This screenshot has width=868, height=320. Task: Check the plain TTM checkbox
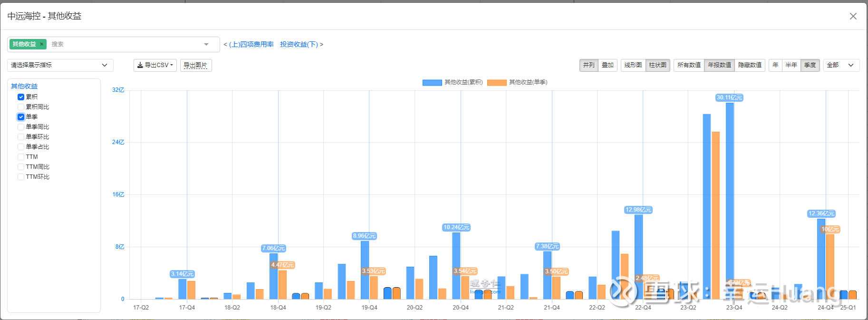click(21, 157)
